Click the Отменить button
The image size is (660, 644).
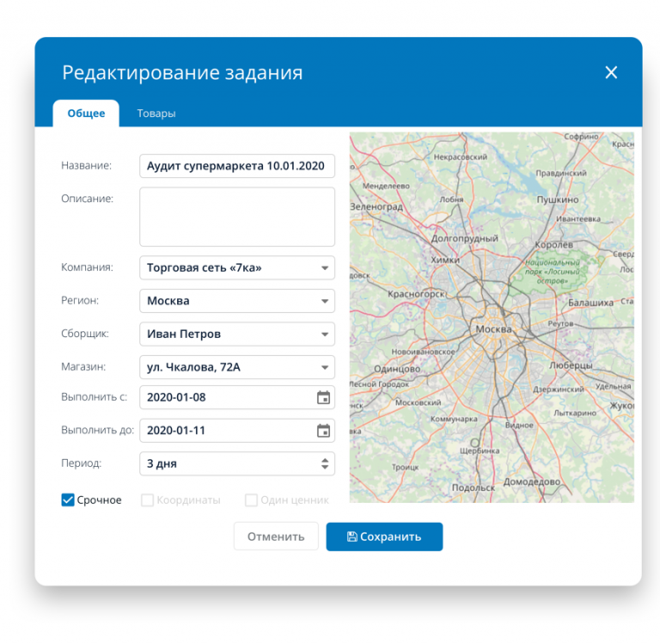(276, 537)
